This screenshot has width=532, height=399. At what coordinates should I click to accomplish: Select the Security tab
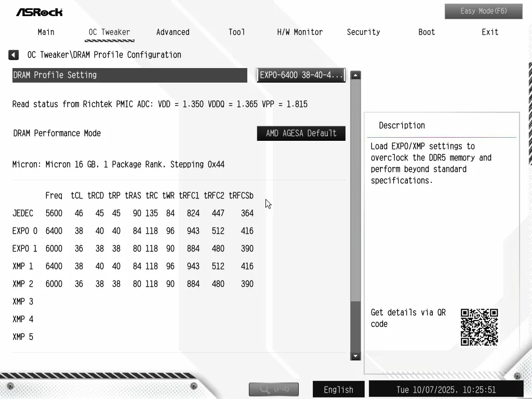363,32
